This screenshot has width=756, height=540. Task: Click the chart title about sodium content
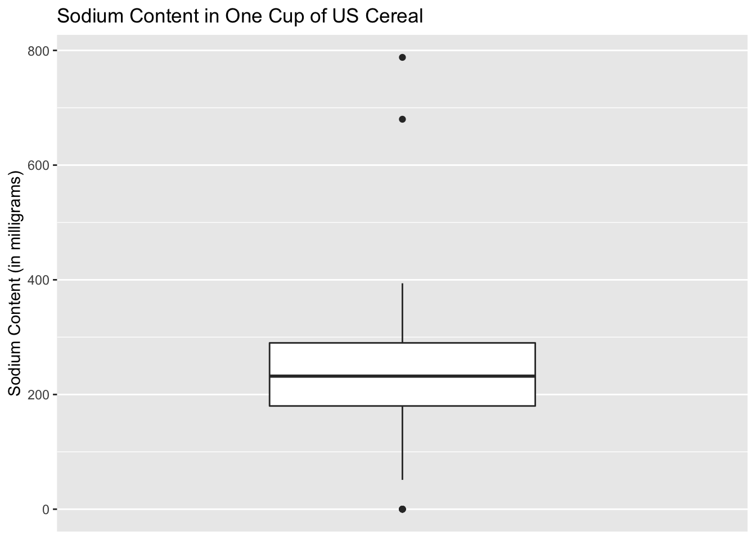point(240,16)
